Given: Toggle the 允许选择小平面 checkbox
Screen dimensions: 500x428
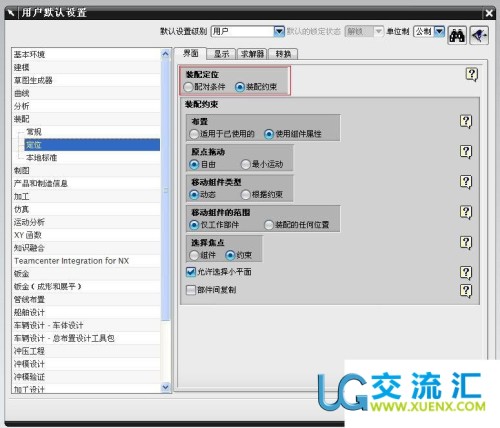Looking at the screenshot, I should click(191, 272).
